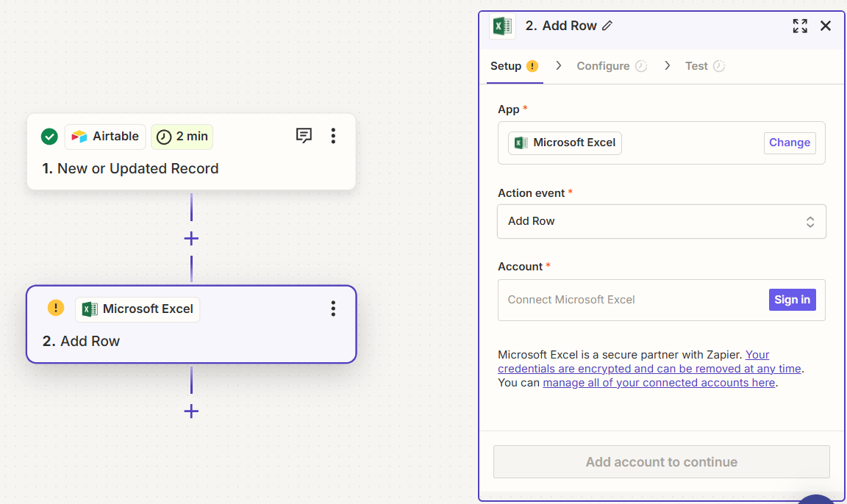
Task: Open the Action event dropdown
Action: [x=661, y=221]
